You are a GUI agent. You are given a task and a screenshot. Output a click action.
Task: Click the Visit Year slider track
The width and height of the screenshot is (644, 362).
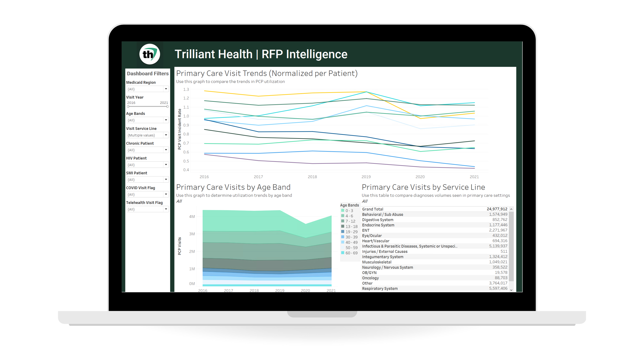148,107
